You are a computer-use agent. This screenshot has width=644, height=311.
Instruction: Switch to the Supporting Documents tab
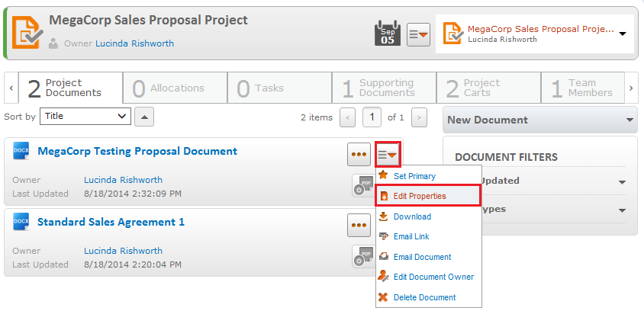pyautogui.click(x=384, y=88)
